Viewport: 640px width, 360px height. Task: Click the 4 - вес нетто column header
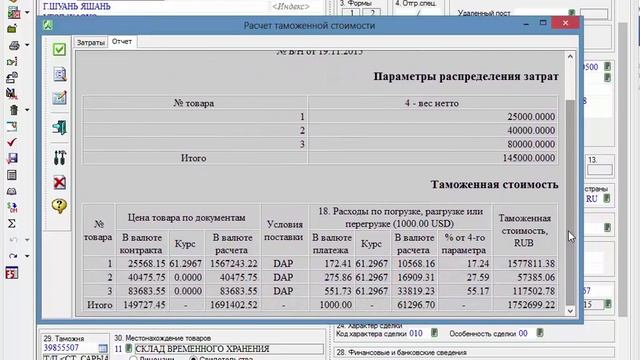[432, 103]
